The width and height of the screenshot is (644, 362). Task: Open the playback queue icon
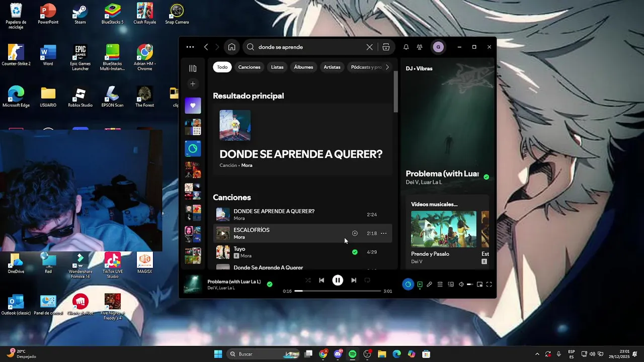pyautogui.click(x=440, y=284)
